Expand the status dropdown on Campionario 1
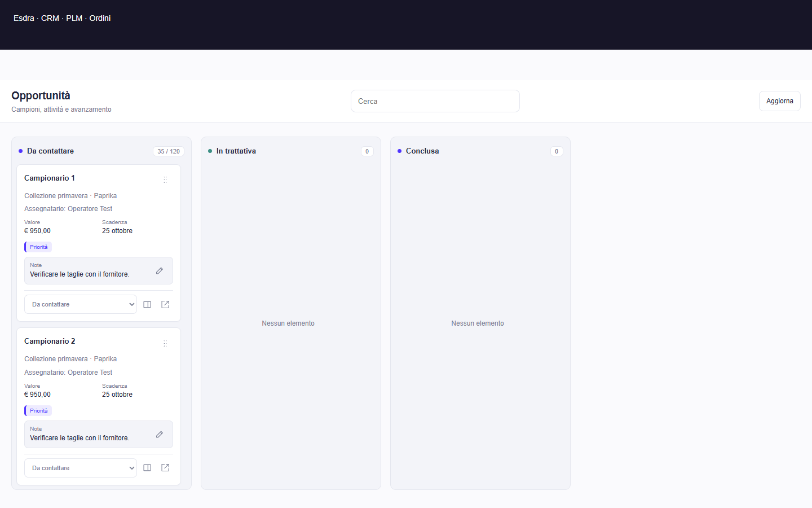812x508 pixels. (81, 304)
